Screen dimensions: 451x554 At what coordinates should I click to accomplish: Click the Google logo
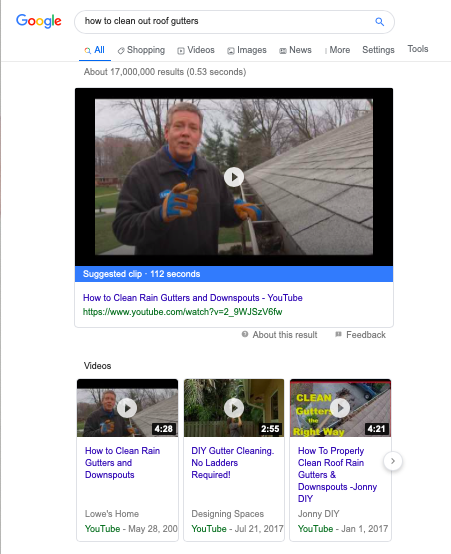[39, 21]
